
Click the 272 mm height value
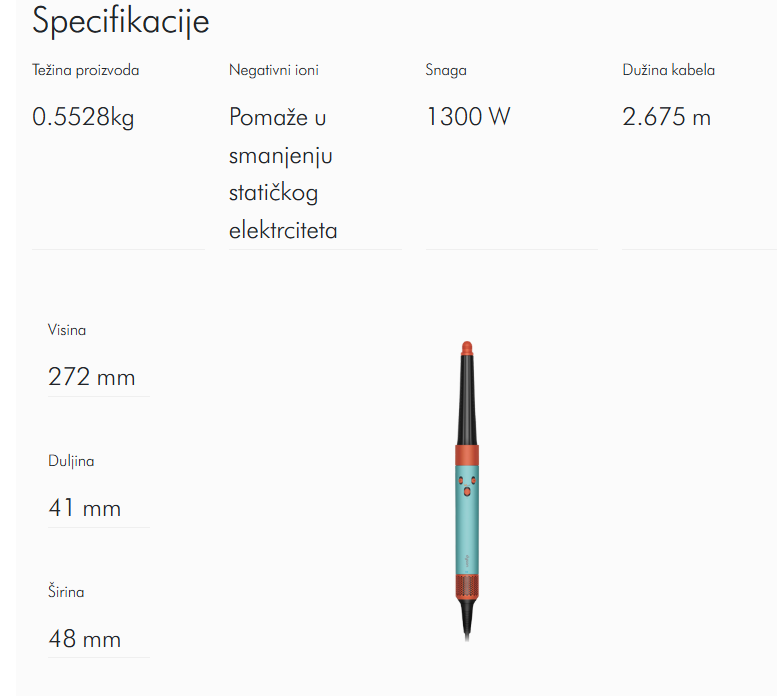(x=92, y=377)
